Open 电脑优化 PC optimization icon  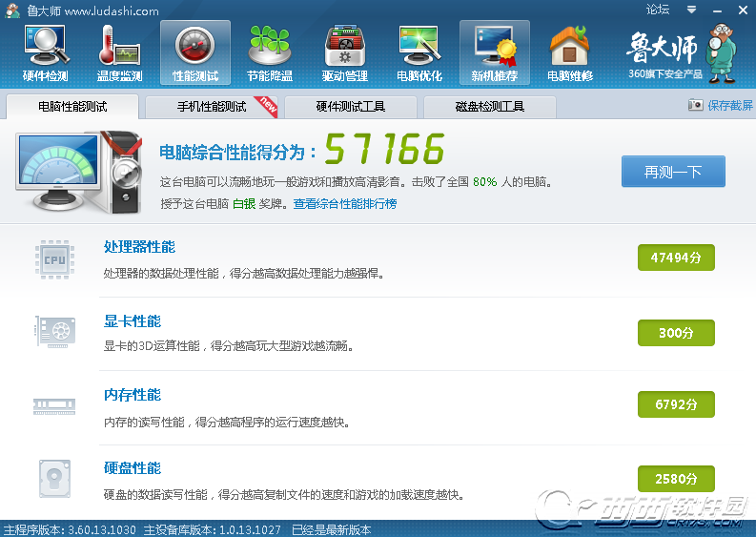[x=419, y=53]
